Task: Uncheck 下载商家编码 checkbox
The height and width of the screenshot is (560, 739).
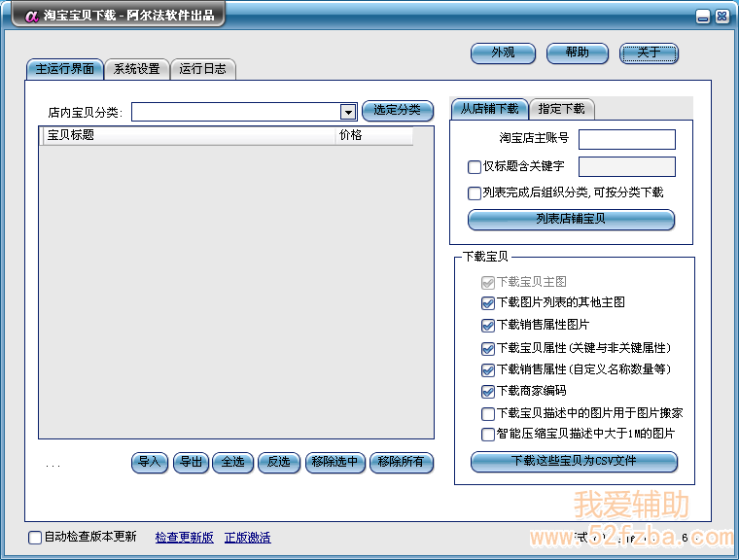Action: coord(488,391)
